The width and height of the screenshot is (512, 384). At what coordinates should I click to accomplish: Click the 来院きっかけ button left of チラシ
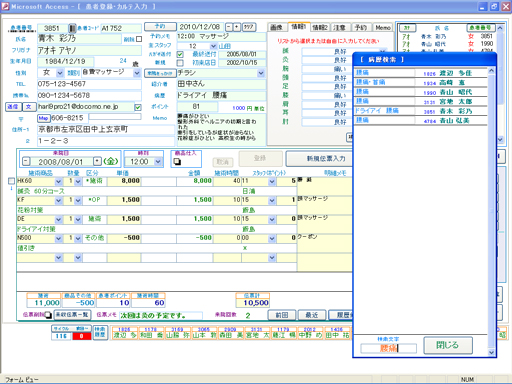tap(160, 73)
